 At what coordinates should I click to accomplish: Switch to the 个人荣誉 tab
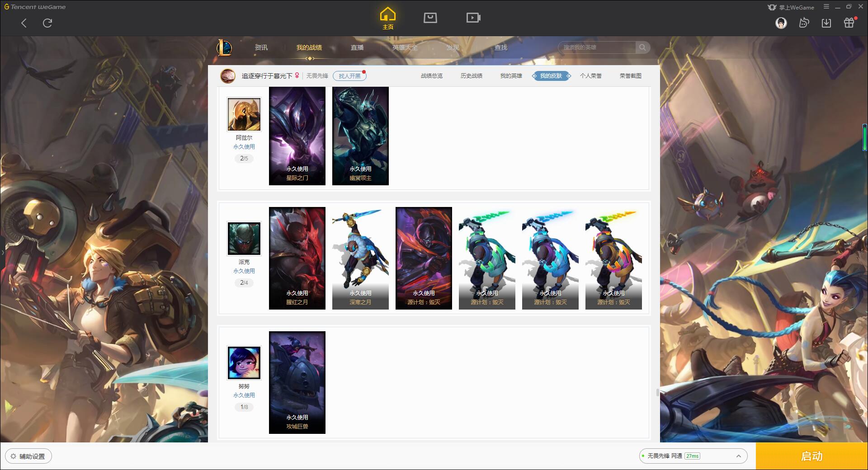click(x=591, y=76)
